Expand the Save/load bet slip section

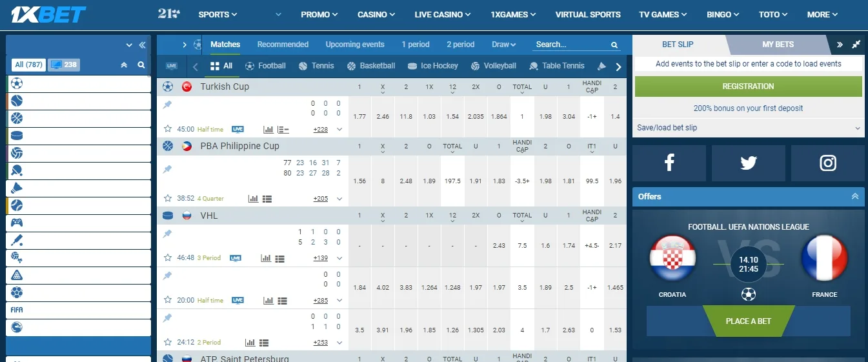[x=749, y=128]
